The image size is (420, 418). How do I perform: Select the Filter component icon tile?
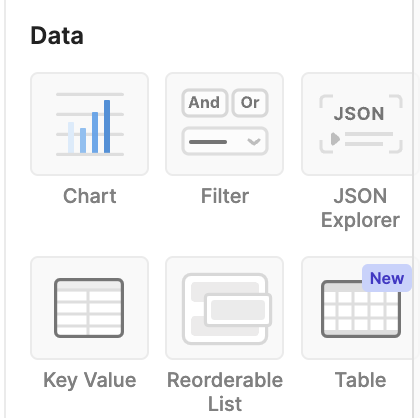[225, 124]
